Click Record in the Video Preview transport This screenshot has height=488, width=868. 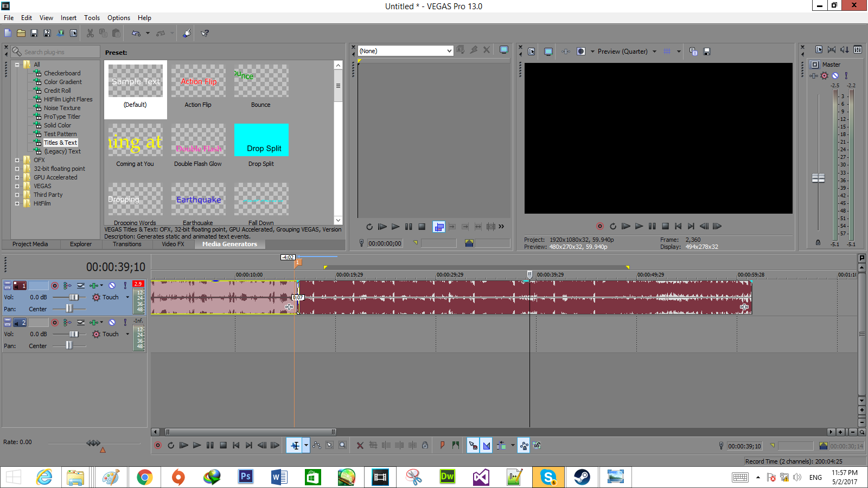(x=600, y=226)
